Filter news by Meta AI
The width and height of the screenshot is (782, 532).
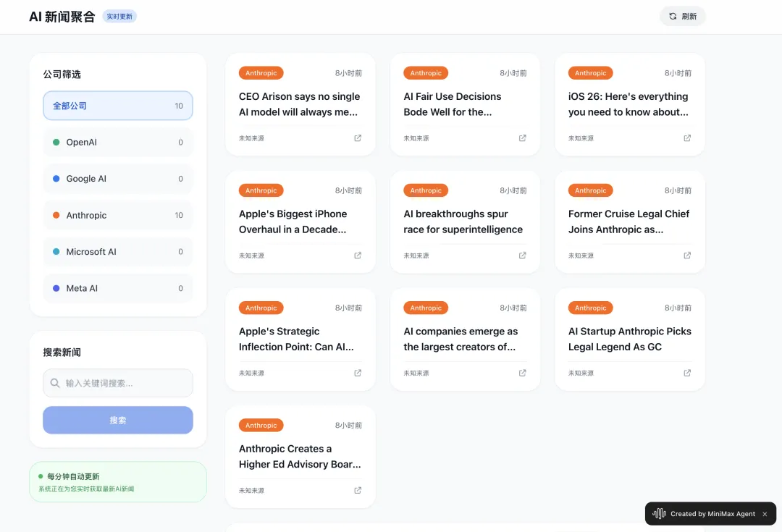pos(118,288)
